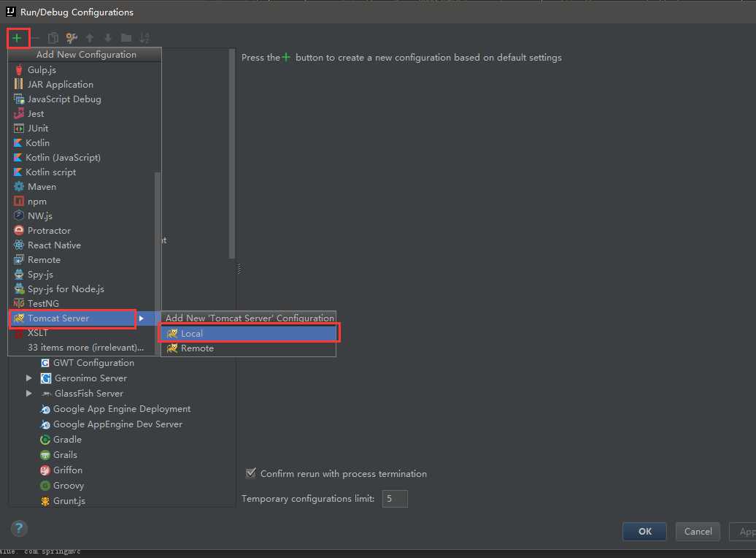Screen dimensions: 756x558
Task: Click the Create New Folder icon
Action: click(x=126, y=38)
